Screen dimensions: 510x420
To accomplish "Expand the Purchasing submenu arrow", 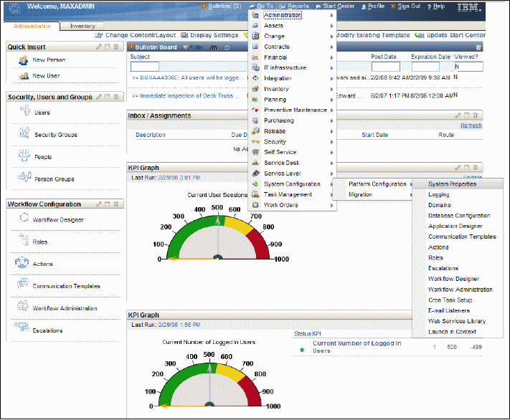I will tap(332, 121).
